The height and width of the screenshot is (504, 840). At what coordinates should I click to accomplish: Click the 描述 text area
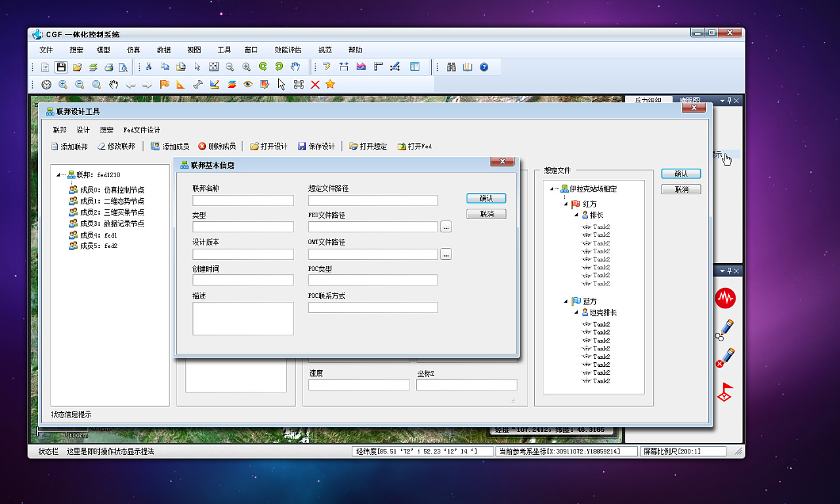pyautogui.click(x=243, y=318)
